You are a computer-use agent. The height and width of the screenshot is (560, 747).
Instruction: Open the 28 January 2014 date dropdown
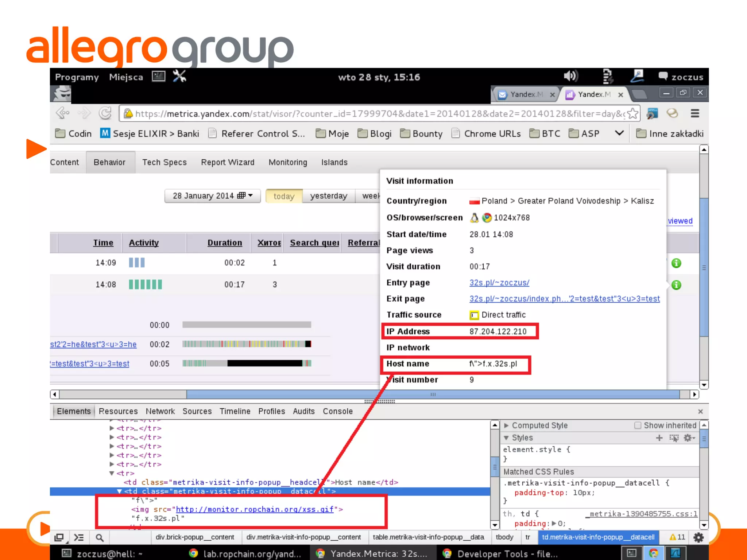click(x=213, y=196)
